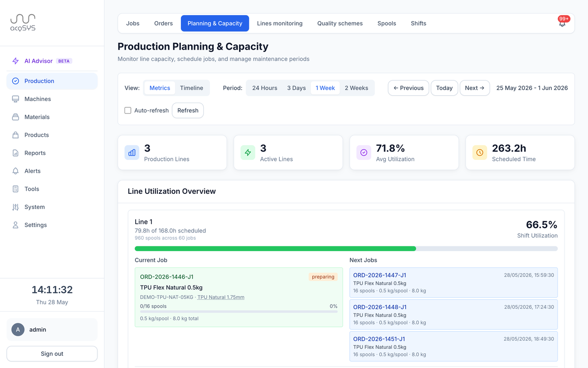
Task: Go to the Next date range
Action: (475, 88)
